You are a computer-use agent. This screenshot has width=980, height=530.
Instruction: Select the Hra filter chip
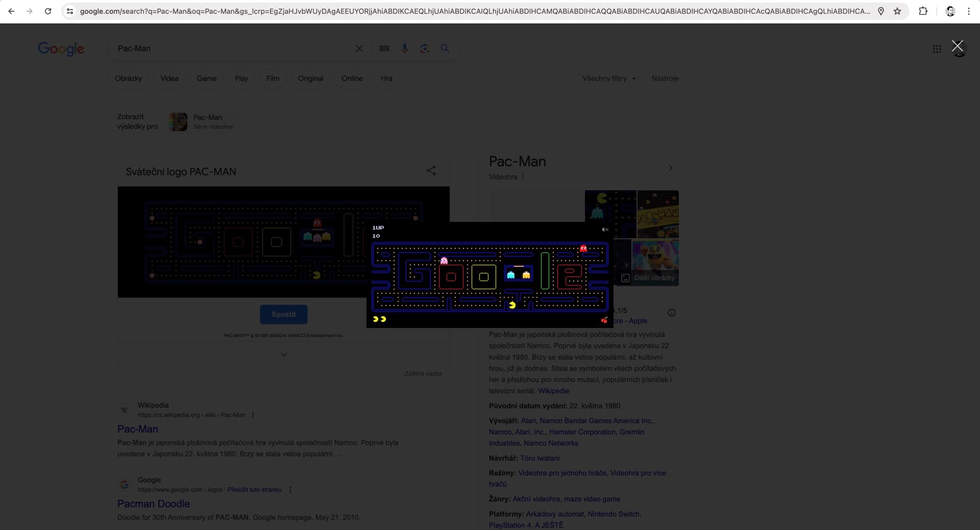(x=387, y=79)
